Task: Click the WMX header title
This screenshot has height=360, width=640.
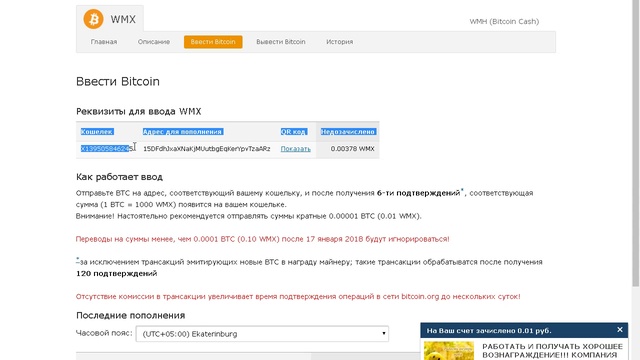Action: coord(123,19)
